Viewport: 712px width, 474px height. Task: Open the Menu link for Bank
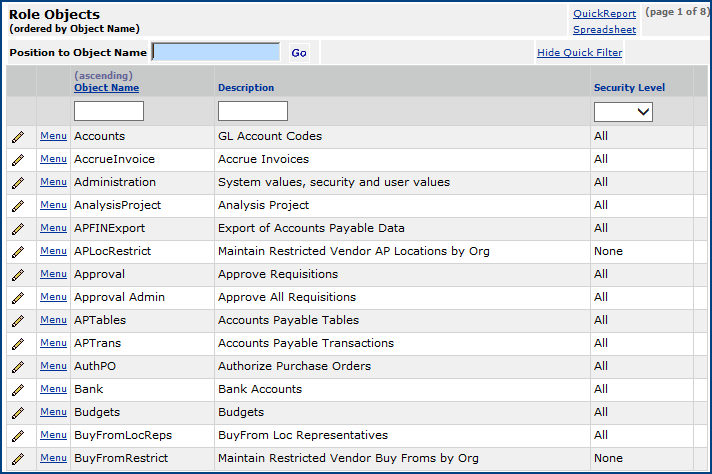pos(53,389)
